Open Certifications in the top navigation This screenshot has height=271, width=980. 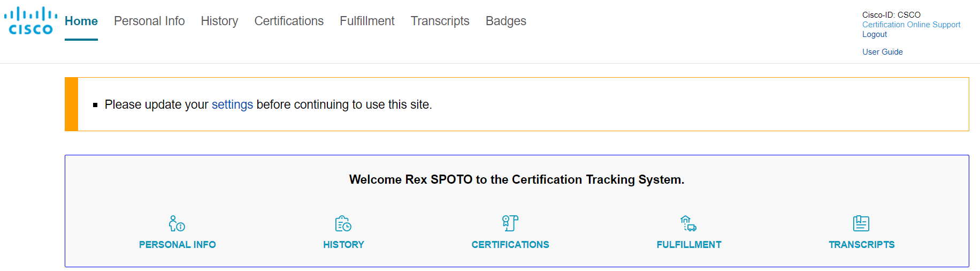(x=289, y=21)
